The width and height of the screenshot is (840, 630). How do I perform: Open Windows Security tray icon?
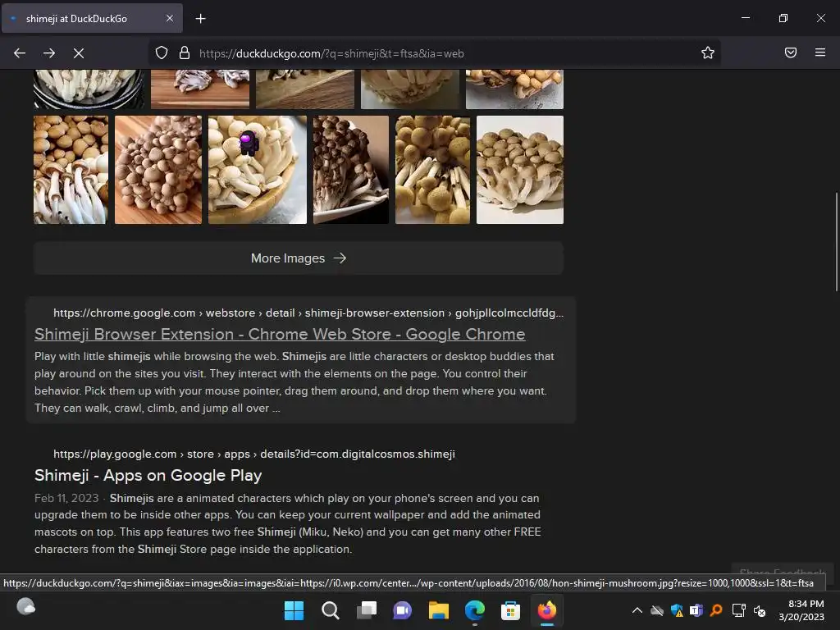pyautogui.click(x=677, y=610)
